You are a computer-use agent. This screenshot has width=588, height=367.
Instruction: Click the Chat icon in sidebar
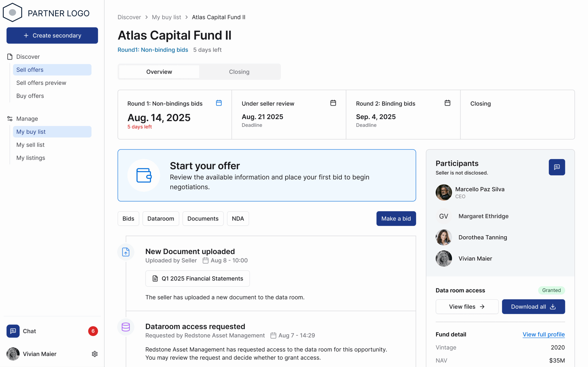[13, 331]
